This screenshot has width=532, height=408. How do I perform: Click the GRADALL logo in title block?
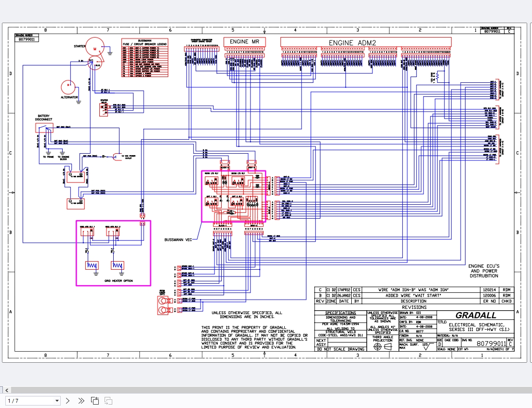(476, 315)
